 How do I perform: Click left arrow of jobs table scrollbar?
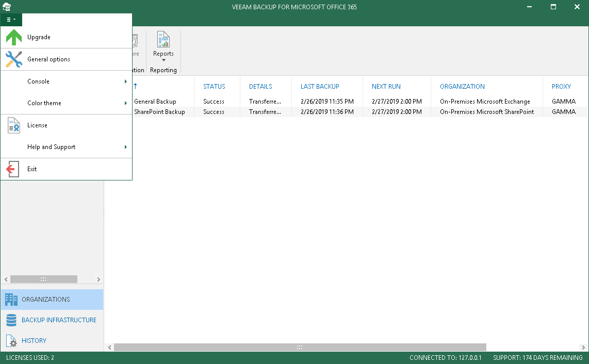[x=110, y=348]
